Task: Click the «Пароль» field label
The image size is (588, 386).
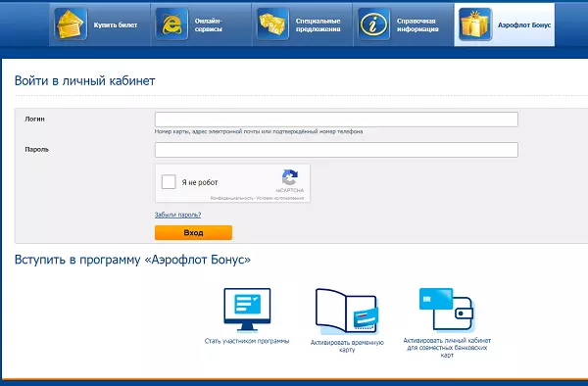Action: coord(37,149)
